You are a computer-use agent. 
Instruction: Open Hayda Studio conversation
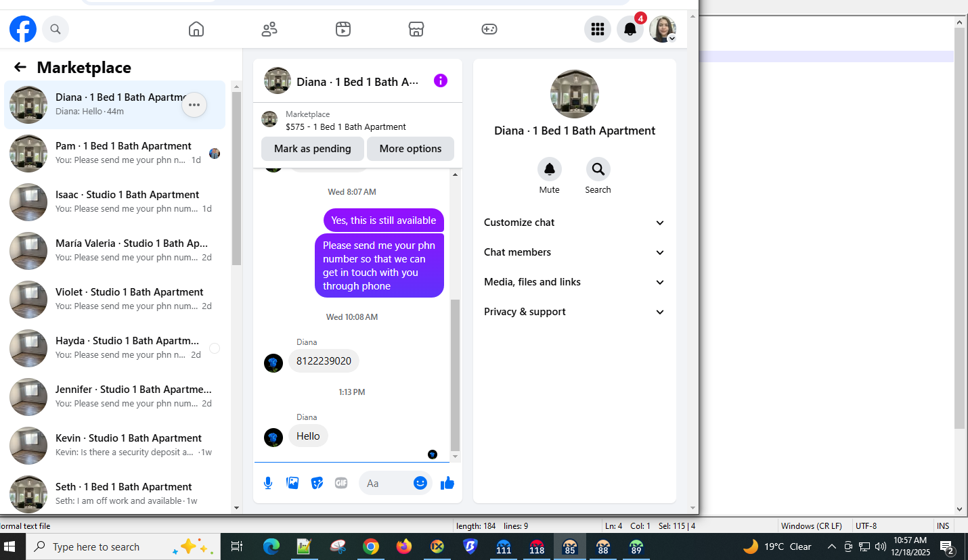point(115,348)
